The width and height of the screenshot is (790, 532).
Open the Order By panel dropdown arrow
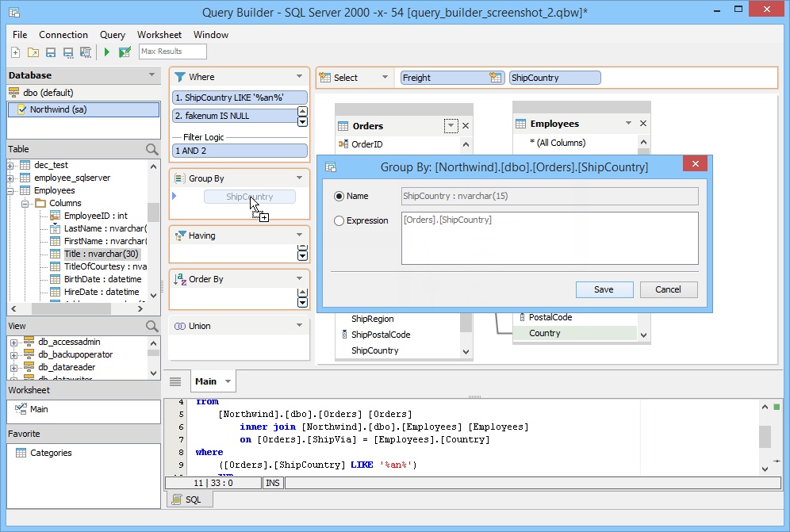299,278
